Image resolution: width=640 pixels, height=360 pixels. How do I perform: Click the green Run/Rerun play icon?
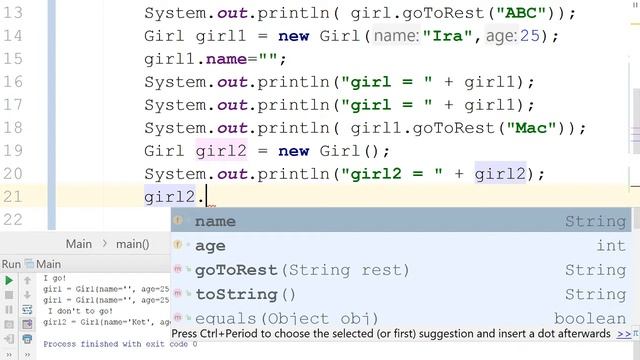[x=9, y=280]
